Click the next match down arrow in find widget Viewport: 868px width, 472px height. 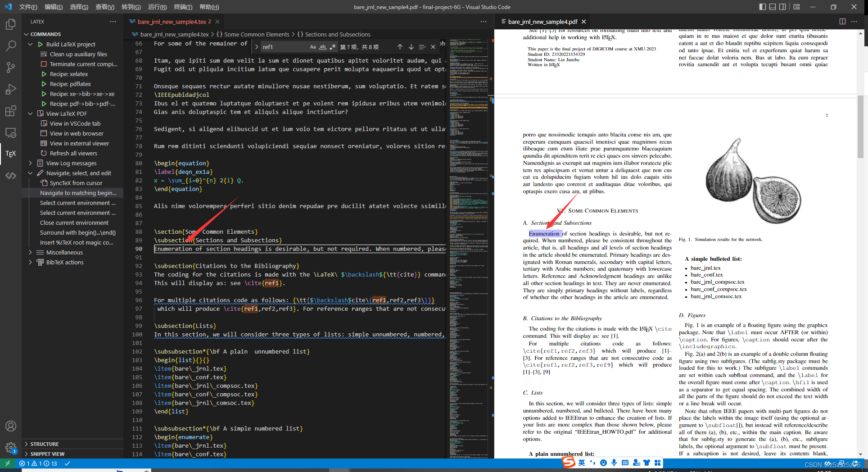pos(411,46)
